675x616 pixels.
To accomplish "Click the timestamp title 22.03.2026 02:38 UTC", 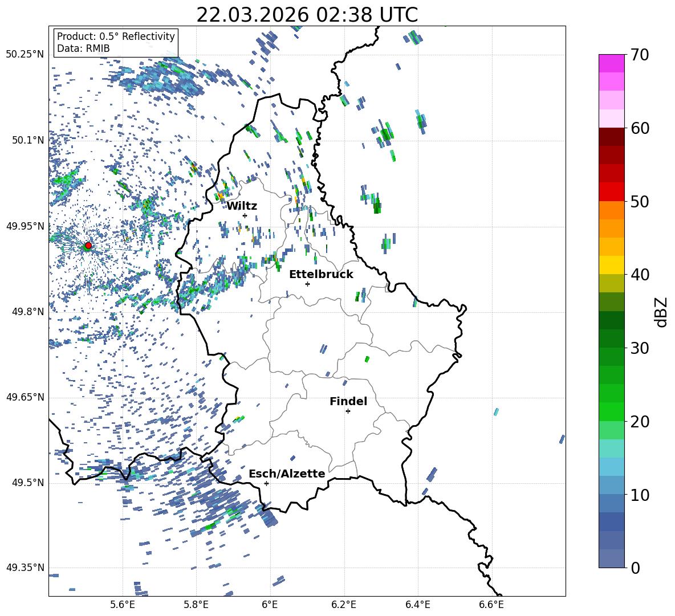I will [307, 15].
